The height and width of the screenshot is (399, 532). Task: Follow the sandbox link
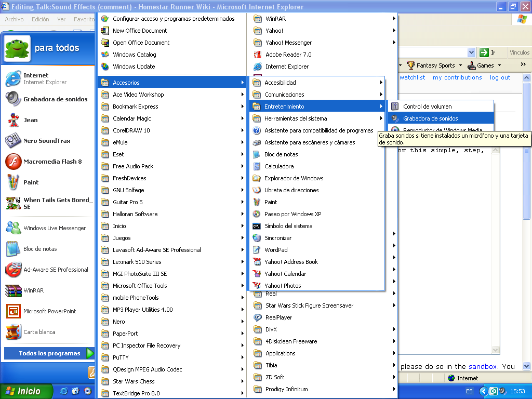pos(483,366)
